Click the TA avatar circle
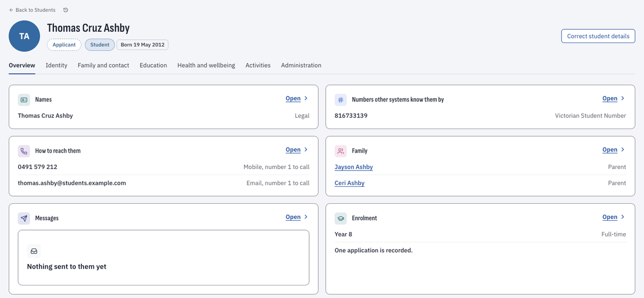 tap(24, 36)
